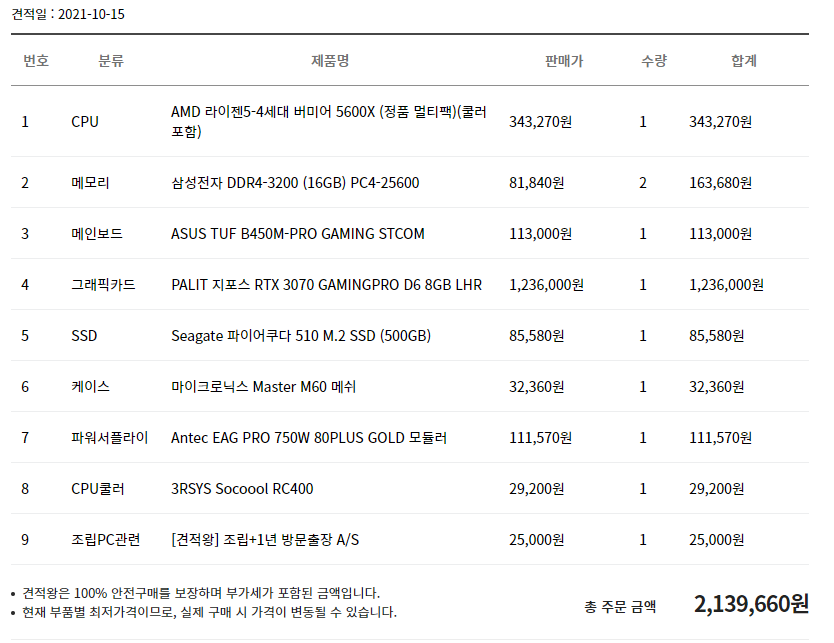Screen dimensions: 834x643
Task: Click the 총 주문 금액 label
Action: coord(620,607)
